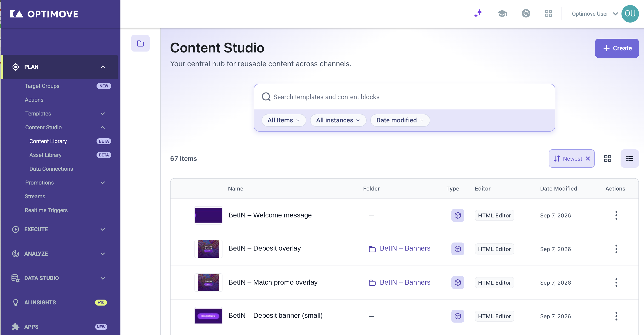Click type cube icon for Deposit overlay

point(458,249)
